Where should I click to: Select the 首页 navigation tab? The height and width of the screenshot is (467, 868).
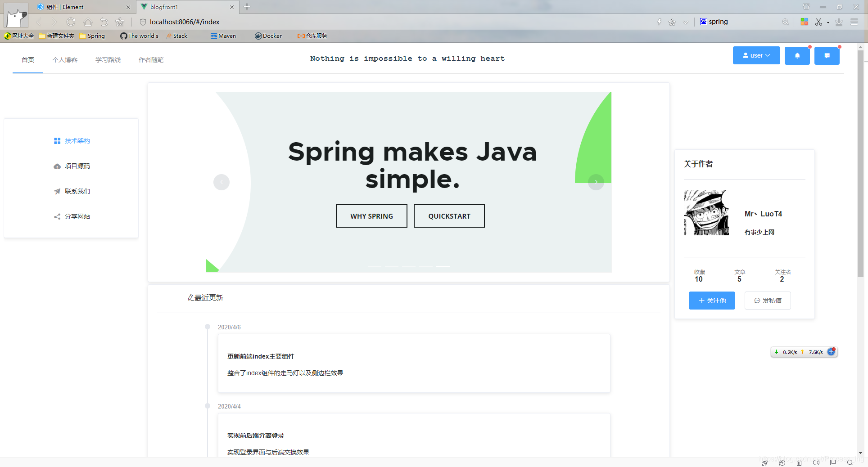28,60
